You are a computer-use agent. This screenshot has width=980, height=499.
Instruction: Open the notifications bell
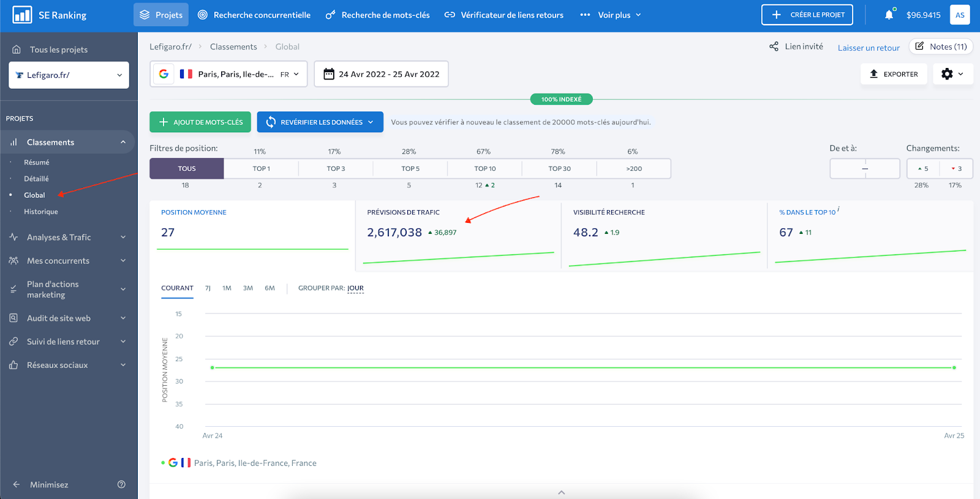(x=889, y=15)
